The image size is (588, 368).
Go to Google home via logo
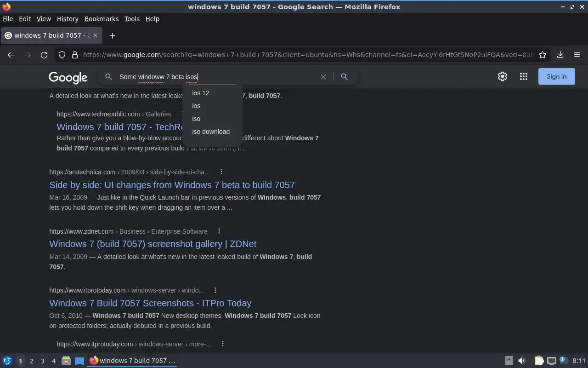pos(68,78)
